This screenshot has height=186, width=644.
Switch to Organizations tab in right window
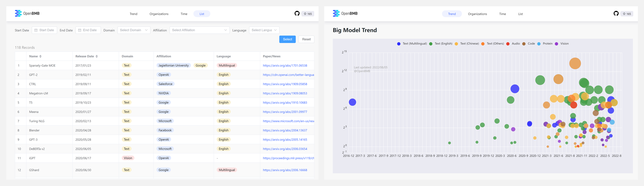point(477,14)
